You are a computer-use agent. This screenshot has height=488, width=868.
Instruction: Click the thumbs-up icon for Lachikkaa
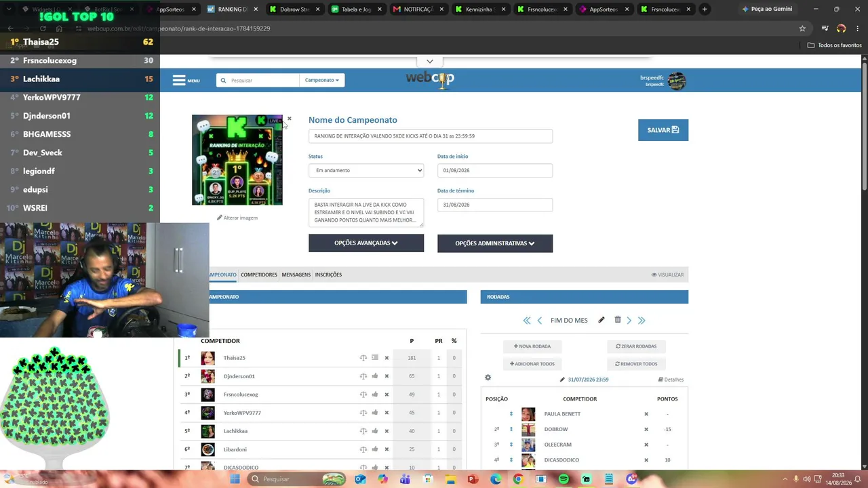click(374, 431)
